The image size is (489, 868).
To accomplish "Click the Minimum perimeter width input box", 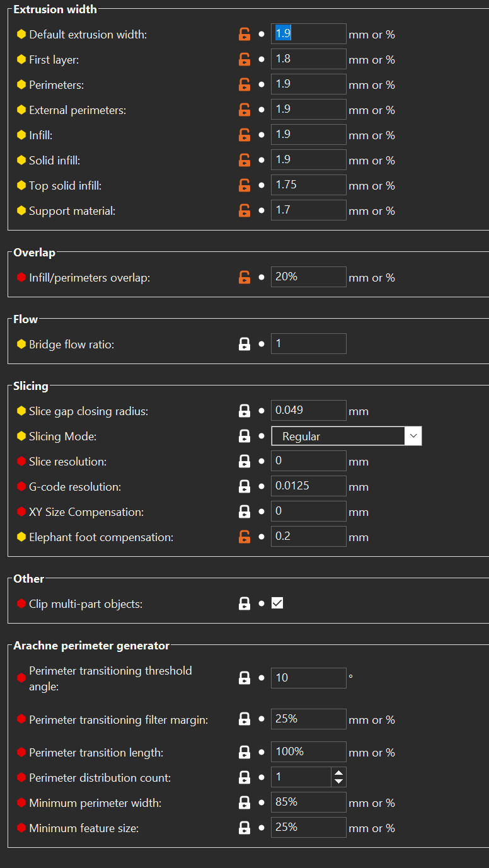I will click(x=308, y=802).
